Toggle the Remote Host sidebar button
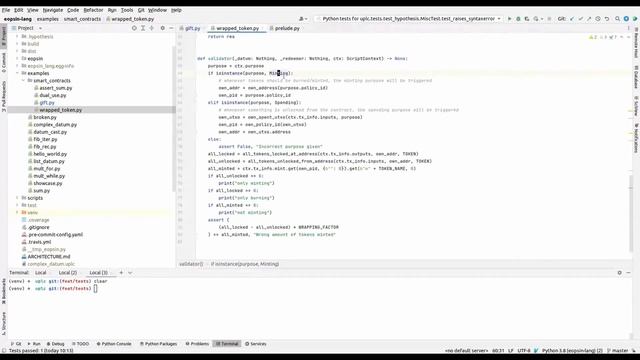Viewport: 640px width, 360px height. [x=636, y=43]
